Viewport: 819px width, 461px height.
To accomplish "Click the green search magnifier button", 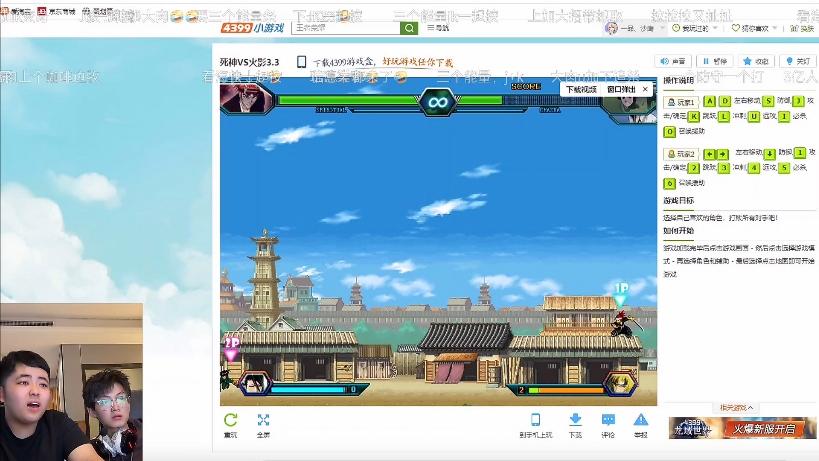I will pyautogui.click(x=408, y=28).
